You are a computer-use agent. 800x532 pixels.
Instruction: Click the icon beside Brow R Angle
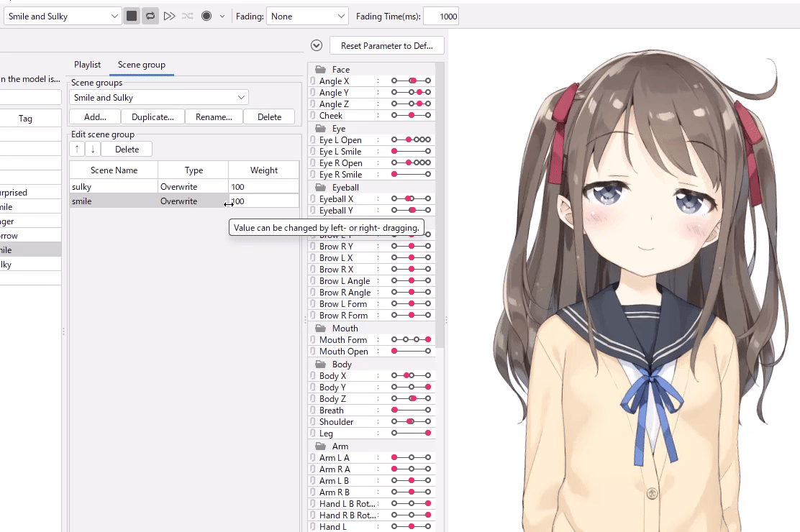pyautogui.click(x=313, y=293)
